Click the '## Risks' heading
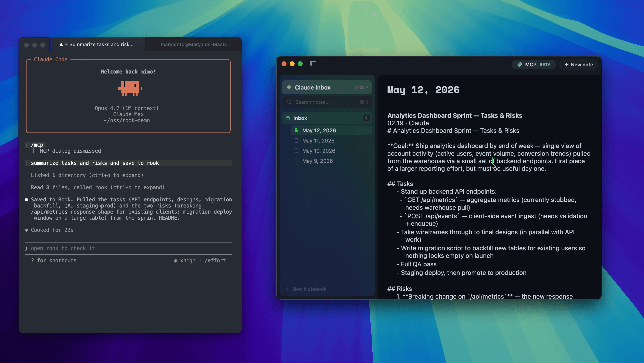Viewport: 644px width, 363px height. (x=399, y=289)
